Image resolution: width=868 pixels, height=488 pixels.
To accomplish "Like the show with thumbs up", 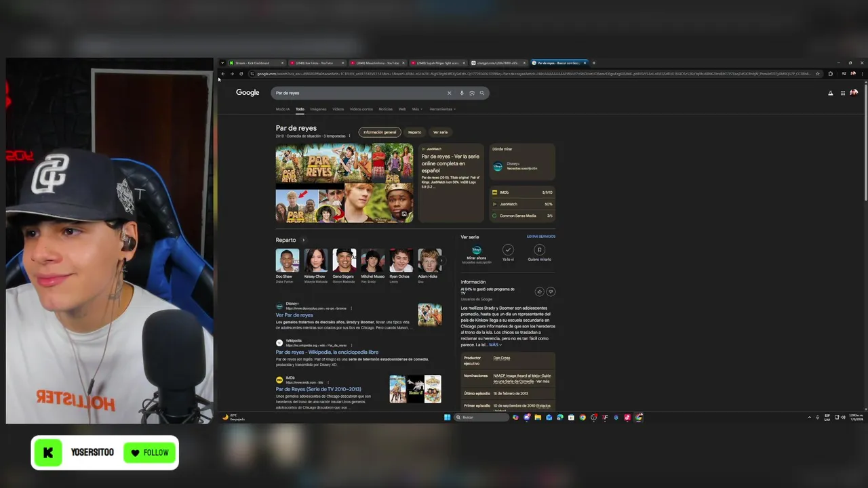I will pyautogui.click(x=540, y=291).
